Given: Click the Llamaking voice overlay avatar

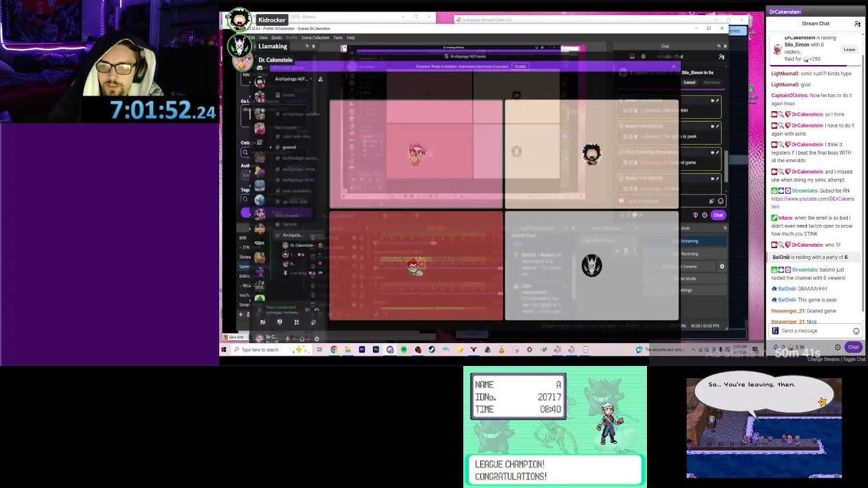Looking at the screenshot, I should point(239,46).
